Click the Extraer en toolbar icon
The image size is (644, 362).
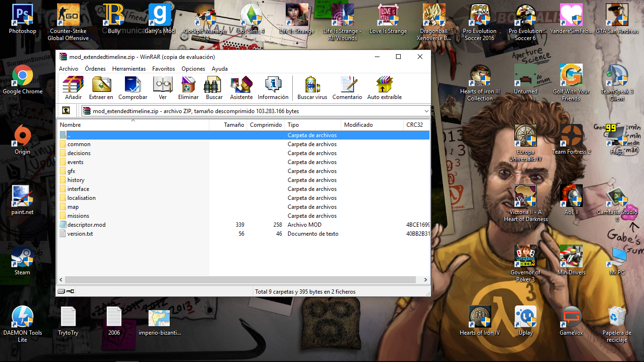(101, 88)
